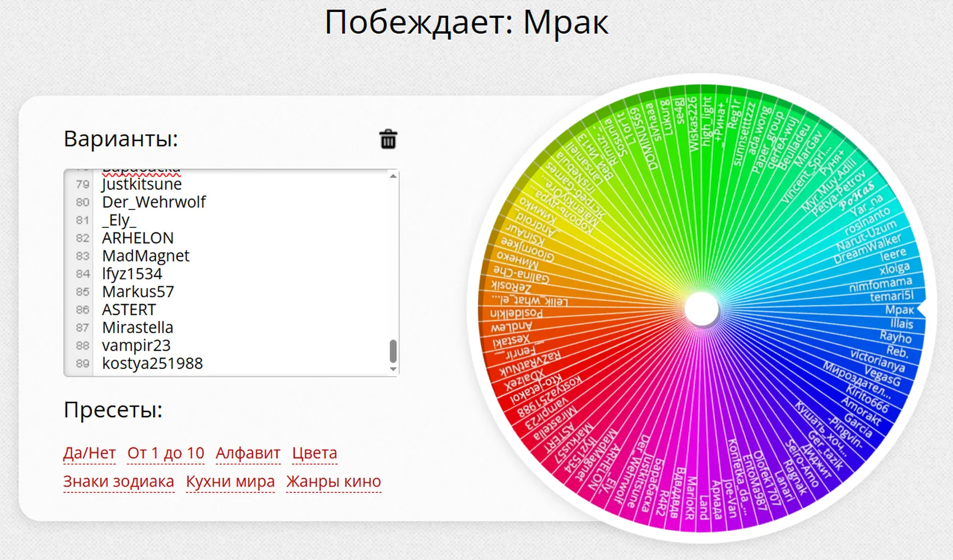Click the Варианты heading
Image resolution: width=953 pixels, height=560 pixels.
[x=120, y=138]
